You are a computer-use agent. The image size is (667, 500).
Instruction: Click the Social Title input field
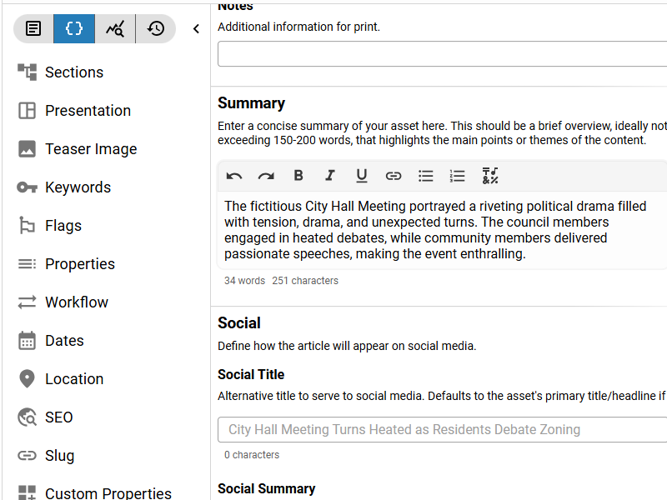(442, 430)
